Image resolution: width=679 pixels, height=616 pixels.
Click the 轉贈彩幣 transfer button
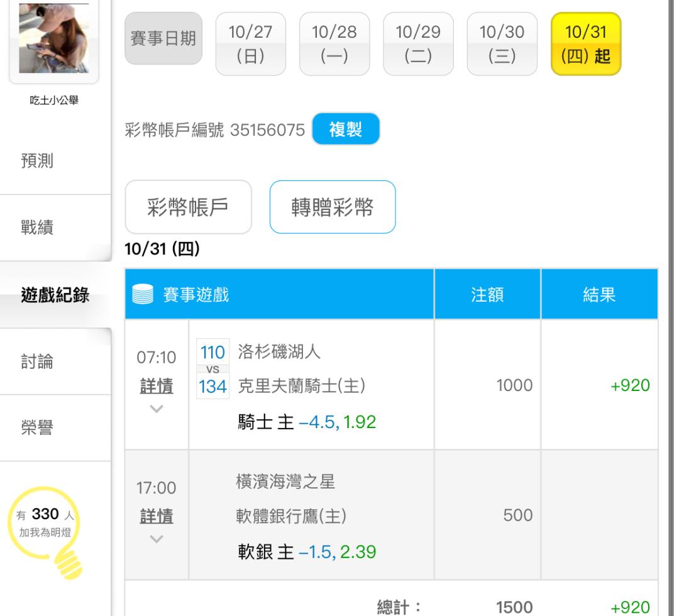tap(332, 207)
